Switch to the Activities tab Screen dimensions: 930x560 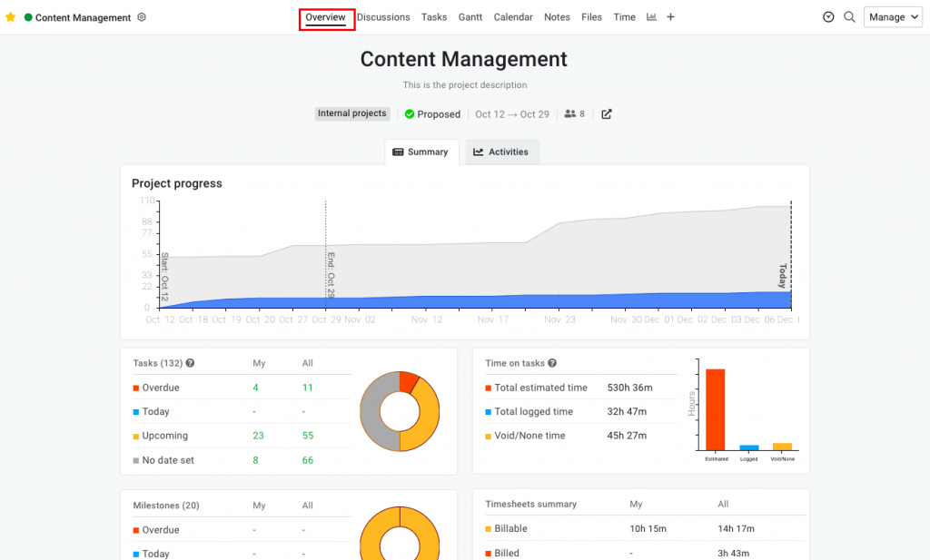[x=501, y=152]
